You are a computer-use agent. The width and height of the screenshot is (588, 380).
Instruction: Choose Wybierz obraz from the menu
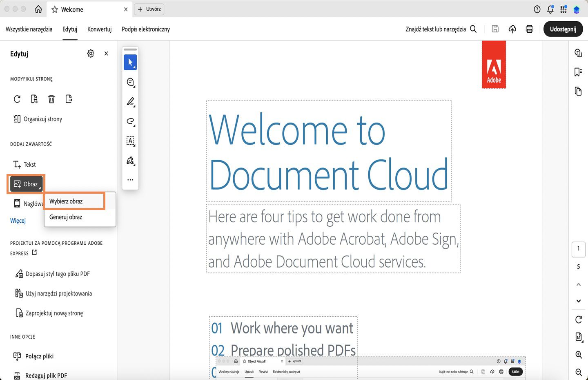pyautogui.click(x=66, y=201)
